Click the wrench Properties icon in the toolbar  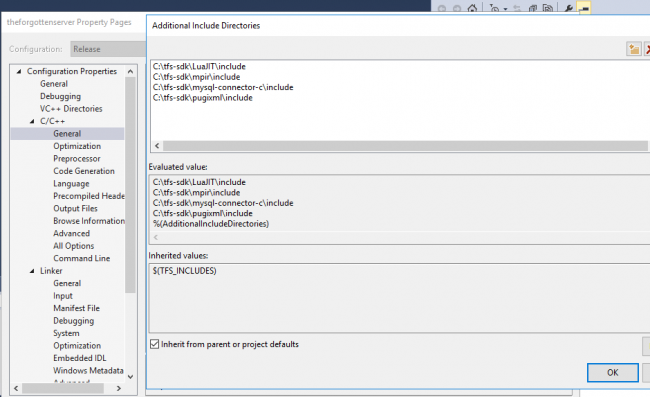coord(568,8)
